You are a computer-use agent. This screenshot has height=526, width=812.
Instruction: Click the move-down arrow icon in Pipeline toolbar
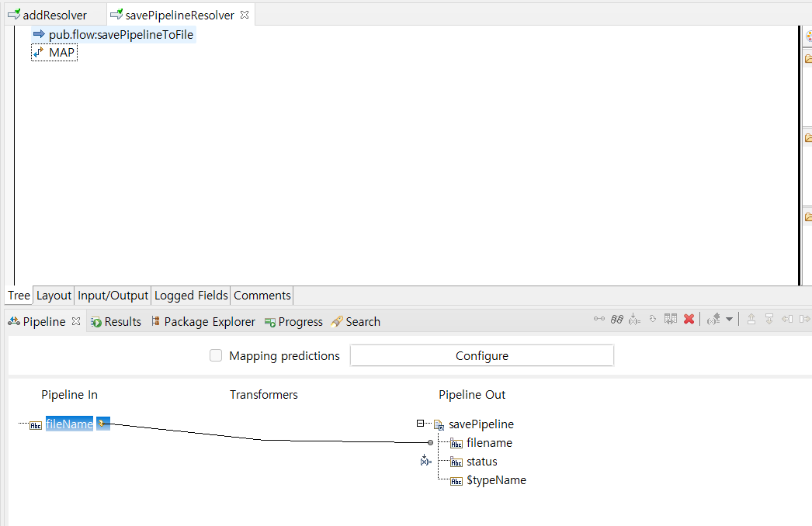[x=769, y=319]
